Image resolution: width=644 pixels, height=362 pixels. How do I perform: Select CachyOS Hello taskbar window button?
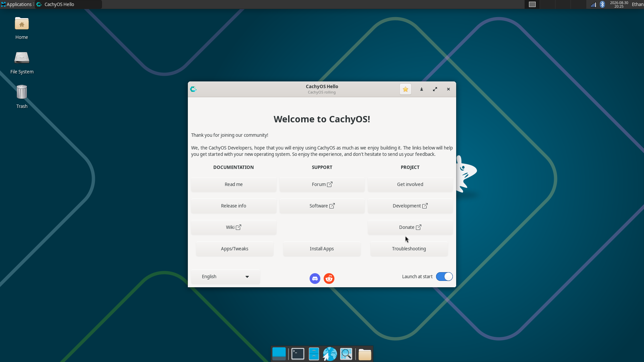(68, 4)
